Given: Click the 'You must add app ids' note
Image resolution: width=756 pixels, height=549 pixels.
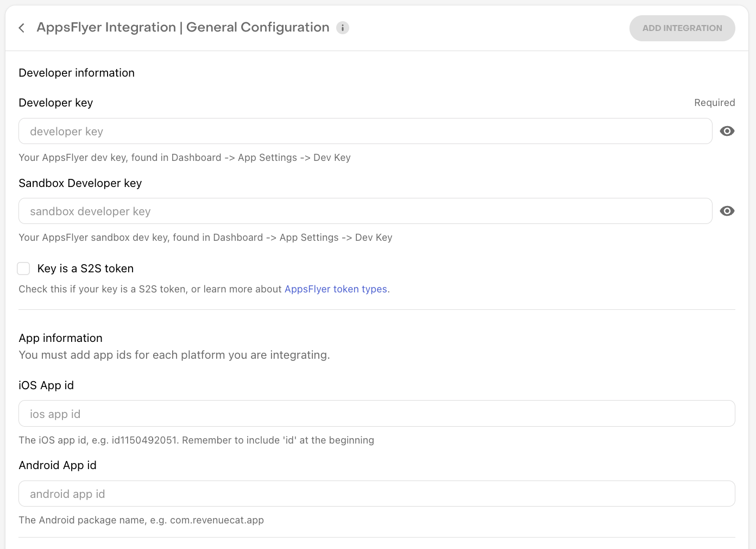Looking at the screenshot, I should [174, 355].
